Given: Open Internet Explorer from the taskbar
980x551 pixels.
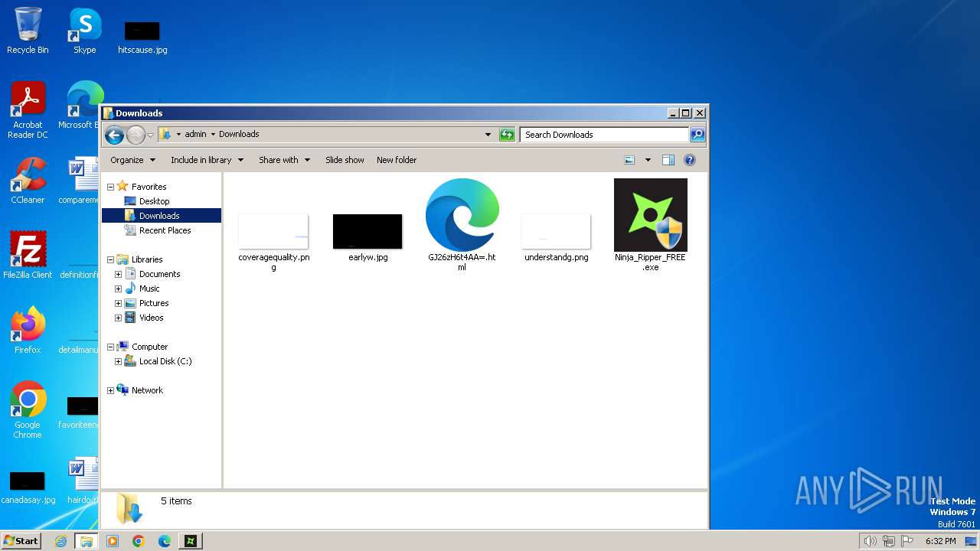Looking at the screenshot, I should click(x=61, y=541).
